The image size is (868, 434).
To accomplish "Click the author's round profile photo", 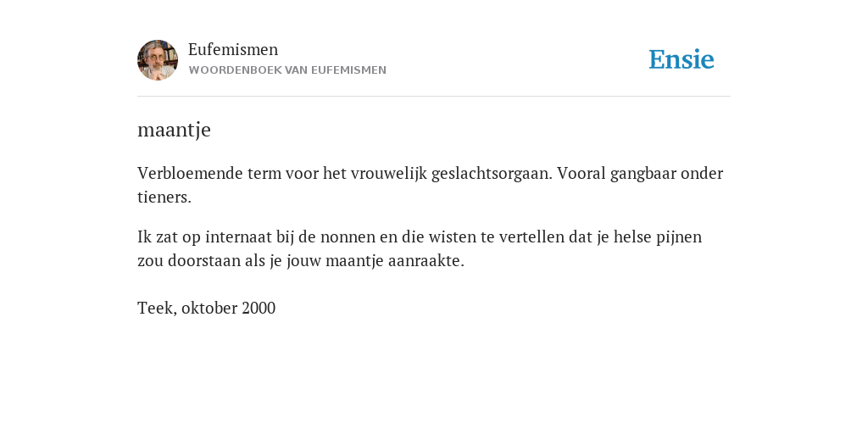I will [158, 60].
